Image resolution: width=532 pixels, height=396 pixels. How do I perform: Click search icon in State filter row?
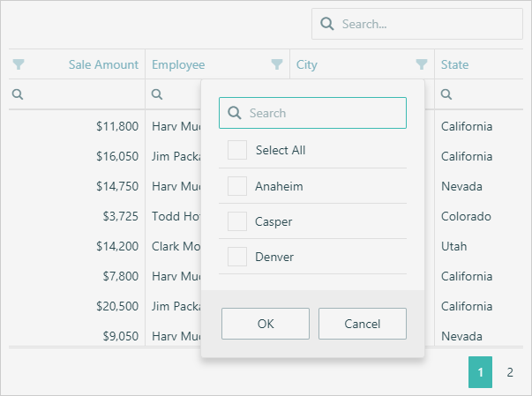coord(446,94)
